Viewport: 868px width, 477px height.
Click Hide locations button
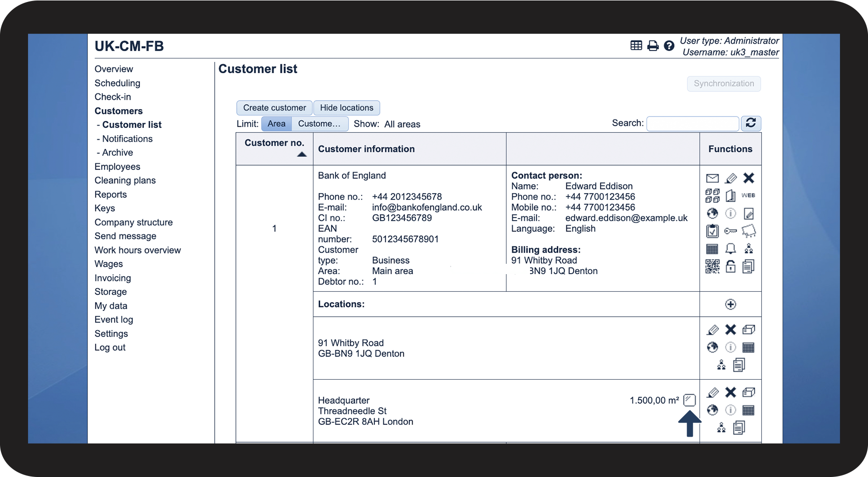347,108
